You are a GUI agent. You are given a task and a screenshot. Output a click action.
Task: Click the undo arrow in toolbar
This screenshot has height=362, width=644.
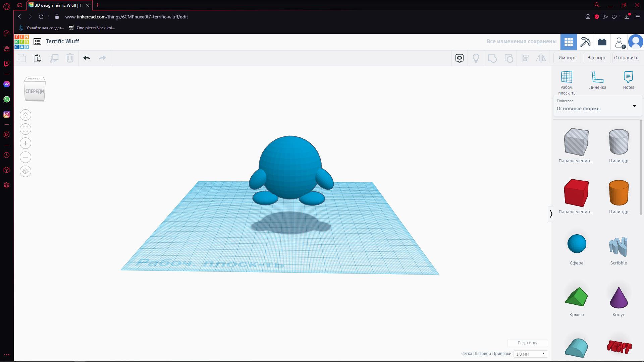tap(87, 58)
